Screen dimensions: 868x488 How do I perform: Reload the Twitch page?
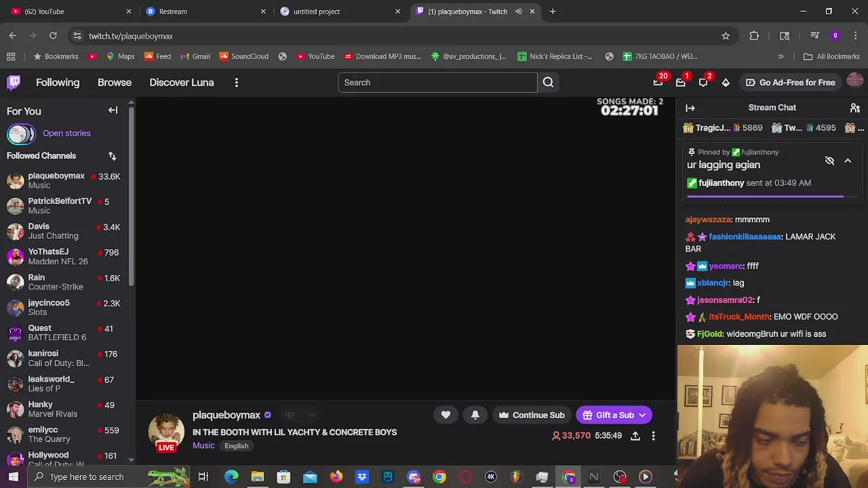[x=53, y=36]
